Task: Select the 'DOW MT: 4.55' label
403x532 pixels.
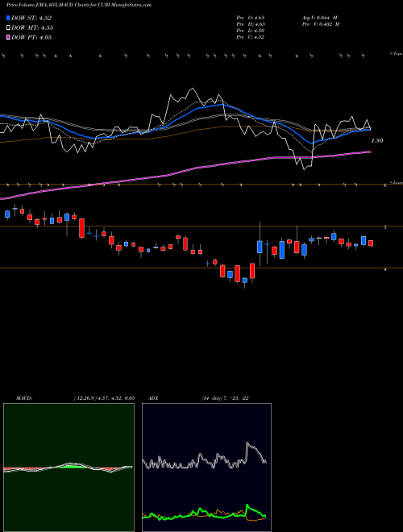Action: pos(32,28)
